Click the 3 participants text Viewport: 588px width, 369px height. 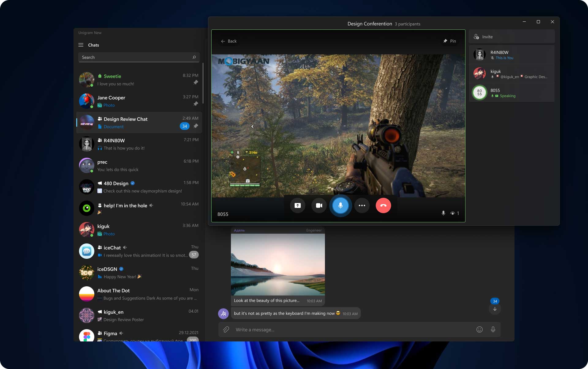coord(407,24)
